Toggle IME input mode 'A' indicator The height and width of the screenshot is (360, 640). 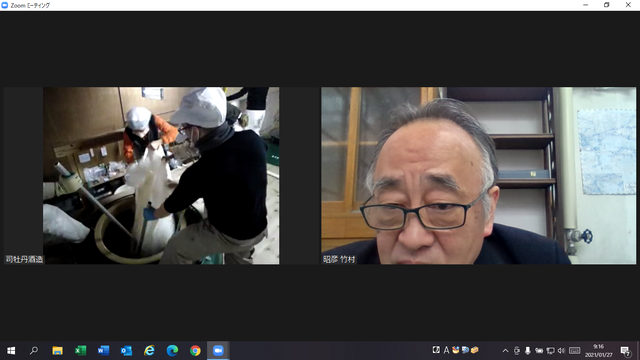point(446,350)
